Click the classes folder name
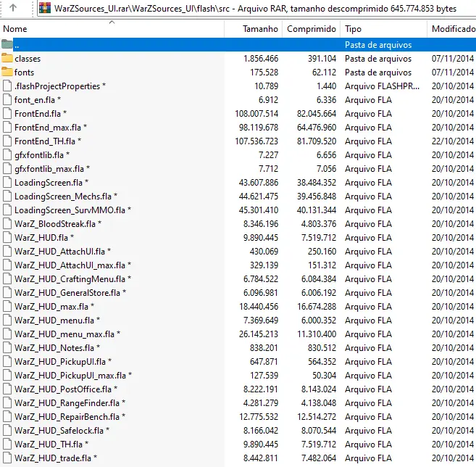Screen dimensions: 476x467 28,58
